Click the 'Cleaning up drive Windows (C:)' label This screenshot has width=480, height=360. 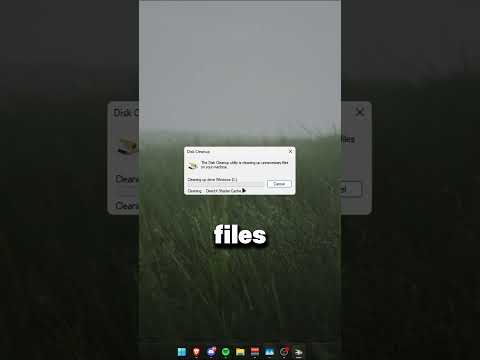(x=212, y=179)
